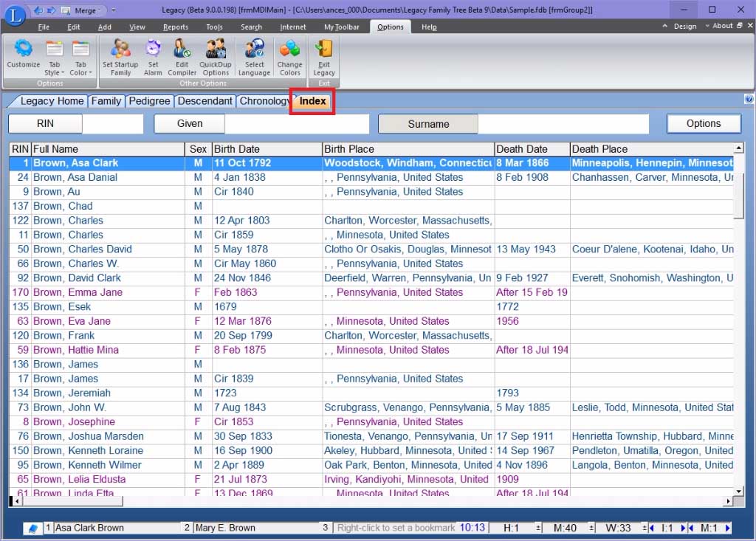Select the row Brown, Emma Jane
The width and height of the screenshot is (756, 541).
(371, 292)
